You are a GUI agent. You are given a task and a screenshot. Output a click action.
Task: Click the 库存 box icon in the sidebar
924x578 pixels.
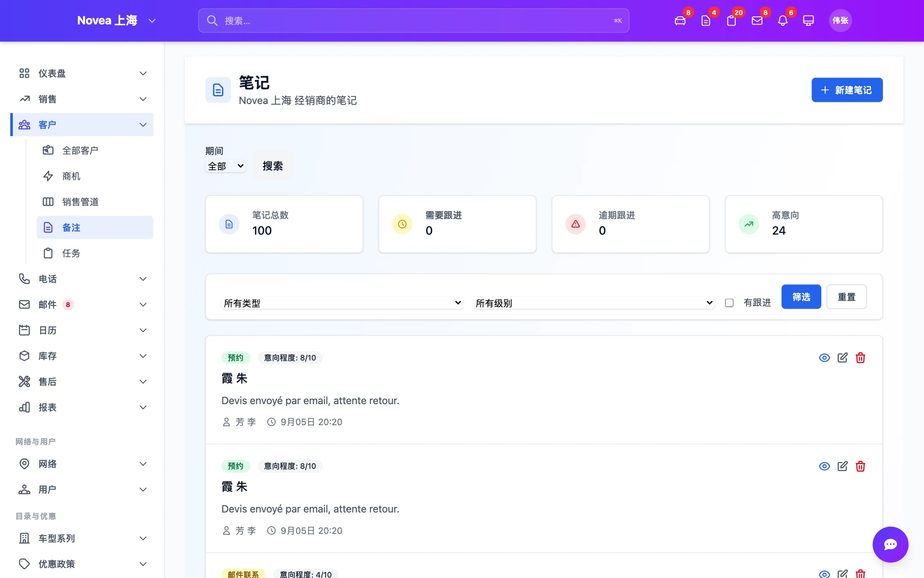(x=24, y=356)
